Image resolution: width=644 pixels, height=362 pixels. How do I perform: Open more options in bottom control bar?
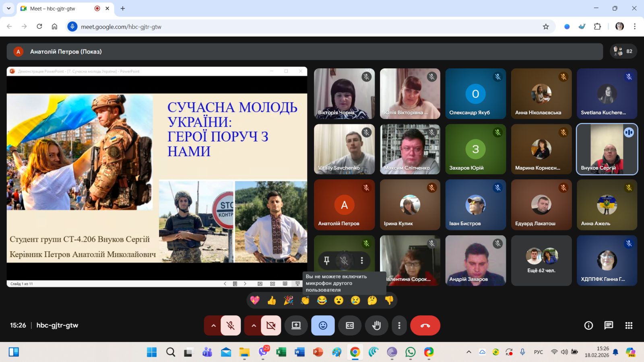(x=399, y=325)
